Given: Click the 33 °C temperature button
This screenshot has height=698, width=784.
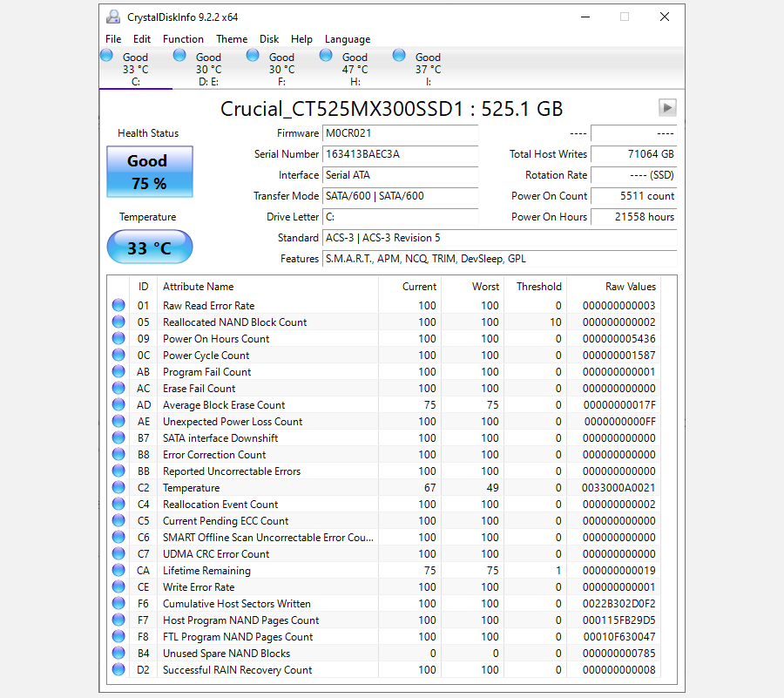Looking at the screenshot, I should (149, 247).
